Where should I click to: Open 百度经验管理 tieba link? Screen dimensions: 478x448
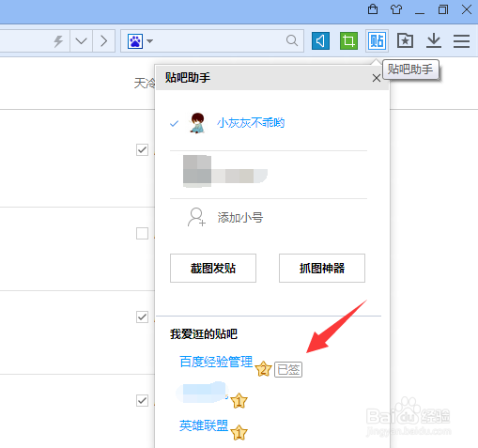pos(216,362)
